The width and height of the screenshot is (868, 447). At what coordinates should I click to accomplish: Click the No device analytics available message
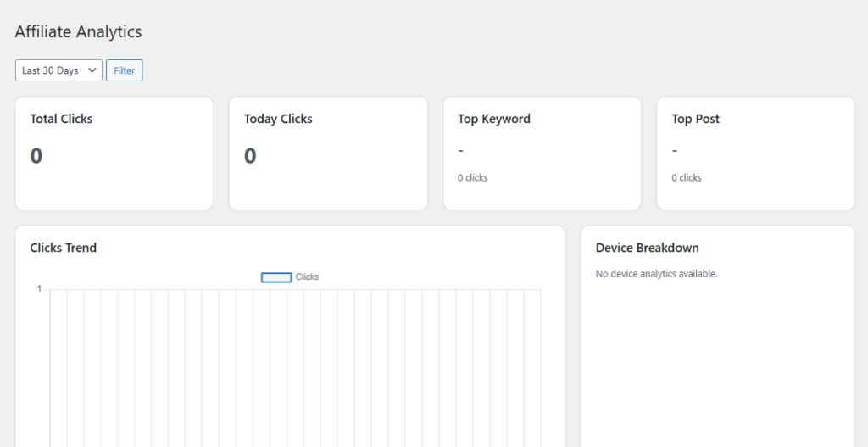point(656,274)
